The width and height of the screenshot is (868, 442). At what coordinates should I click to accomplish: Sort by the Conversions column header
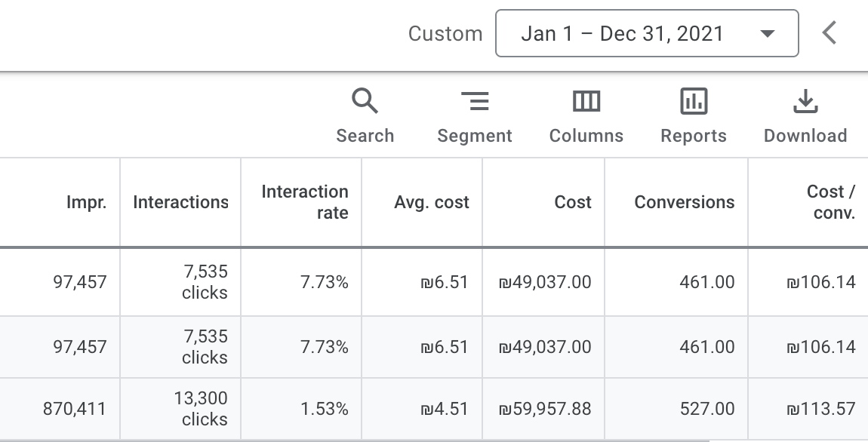coord(684,202)
